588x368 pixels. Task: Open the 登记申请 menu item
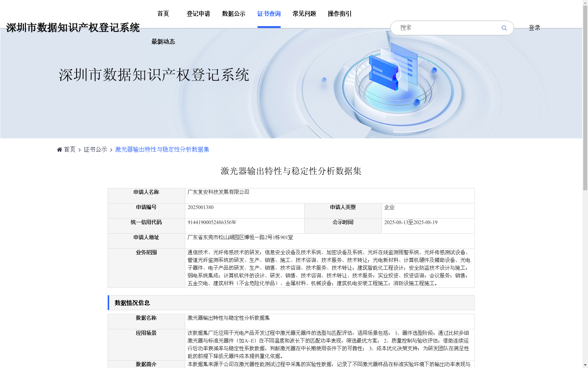[x=198, y=14]
